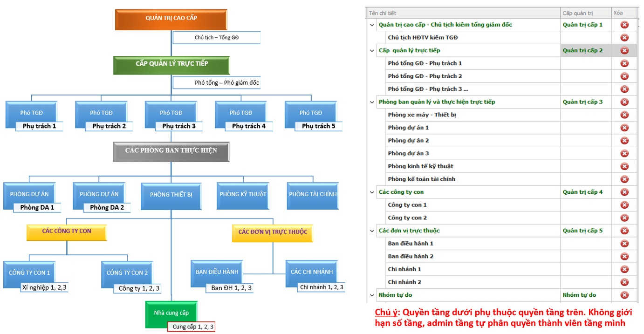Delete the Chi nhánh 1 row
The width and height of the screenshot is (644, 334).
pos(624,269)
